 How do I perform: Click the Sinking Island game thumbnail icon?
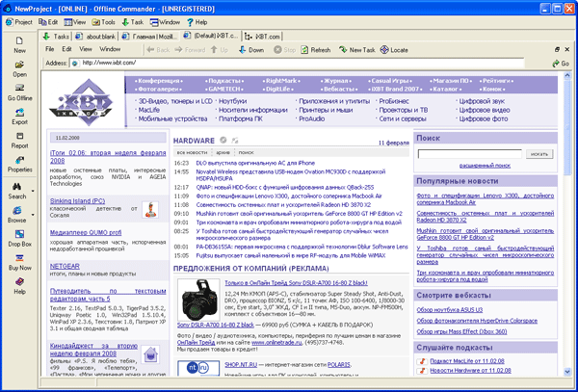[x=150, y=210]
